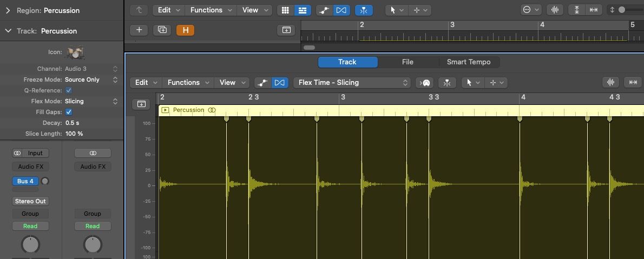
Task: Click the Slice Length 100 % value
Action: pos(74,134)
